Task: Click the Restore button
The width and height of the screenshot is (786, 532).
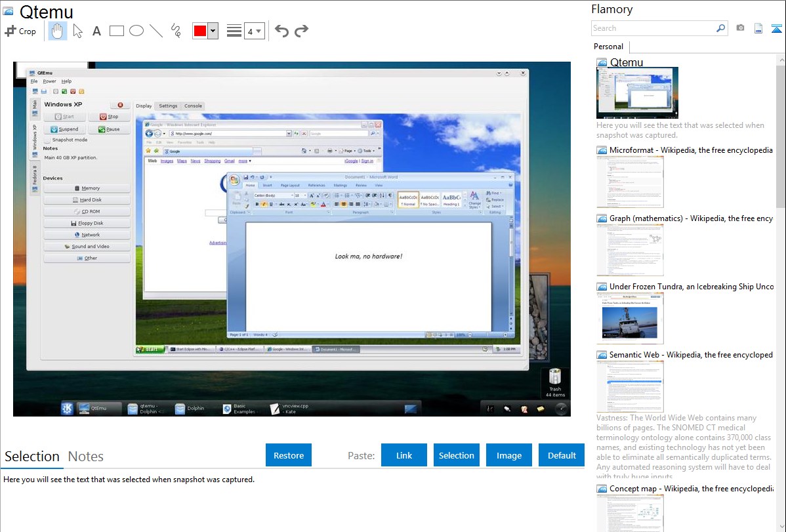Action: point(289,455)
